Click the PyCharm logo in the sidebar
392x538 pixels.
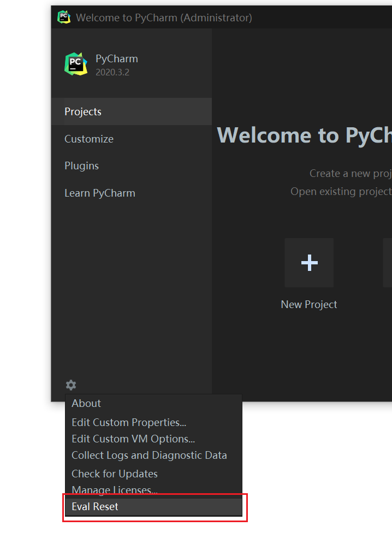[x=76, y=64]
